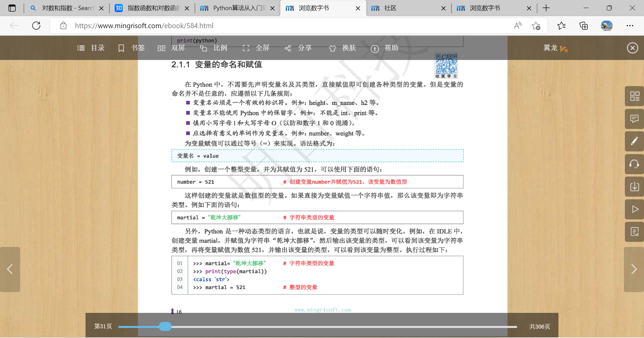Select the pencil annotate tool in sidebar
Screen dimensions: 644x338
click(634, 141)
